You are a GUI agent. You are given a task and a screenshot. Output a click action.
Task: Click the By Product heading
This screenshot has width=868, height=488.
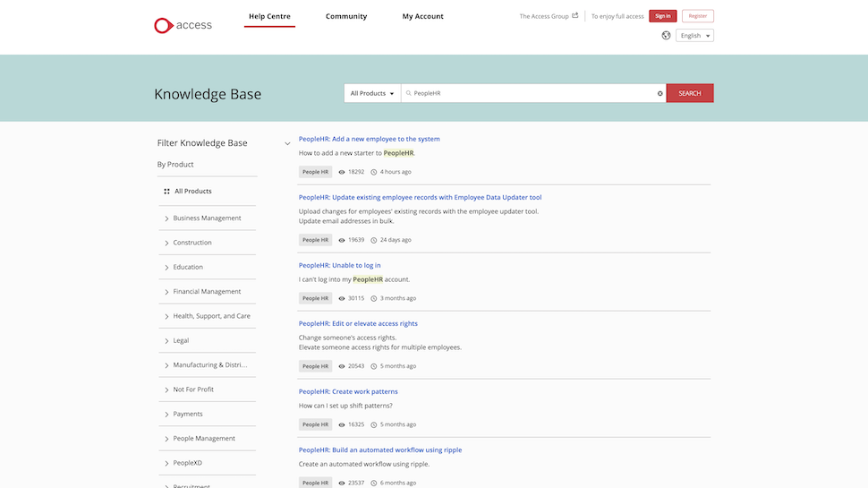(175, 165)
